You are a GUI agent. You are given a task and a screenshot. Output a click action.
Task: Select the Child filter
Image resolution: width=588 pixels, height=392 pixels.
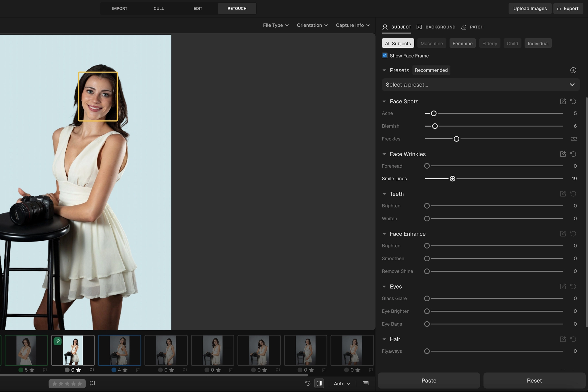click(512, 43)
